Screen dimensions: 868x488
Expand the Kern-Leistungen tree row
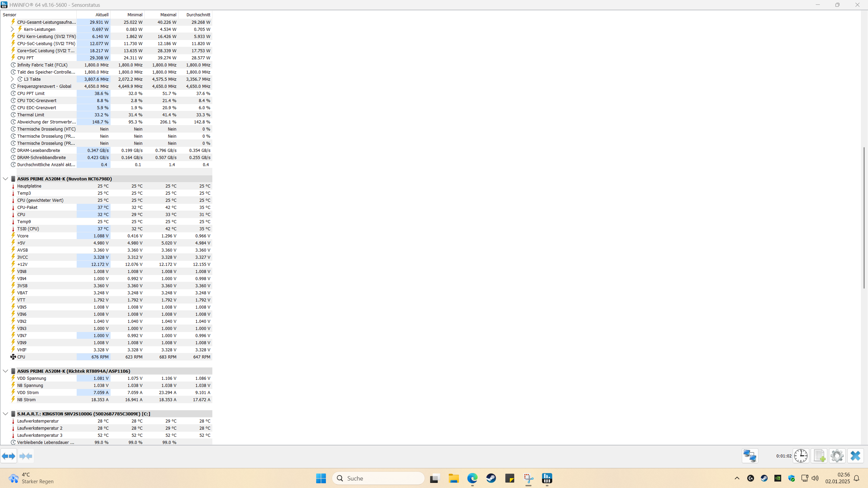(x=12, y=29)
